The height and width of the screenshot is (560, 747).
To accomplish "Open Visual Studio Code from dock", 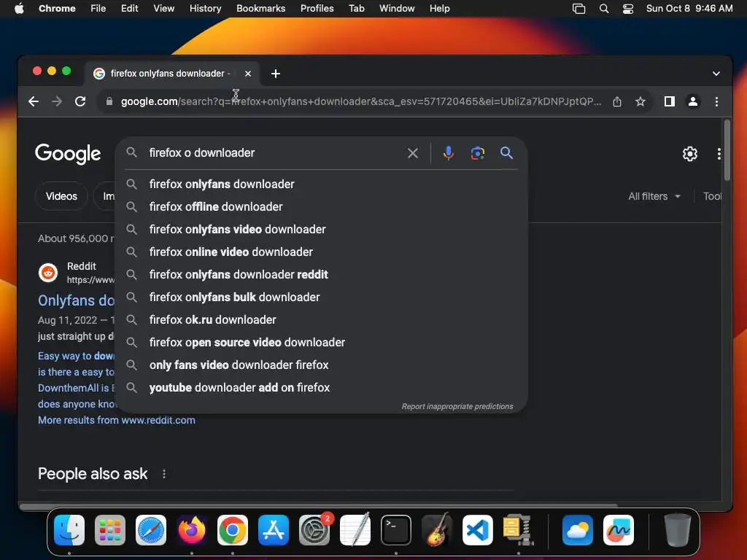I will pyautogui.click(x=478, y=530).
